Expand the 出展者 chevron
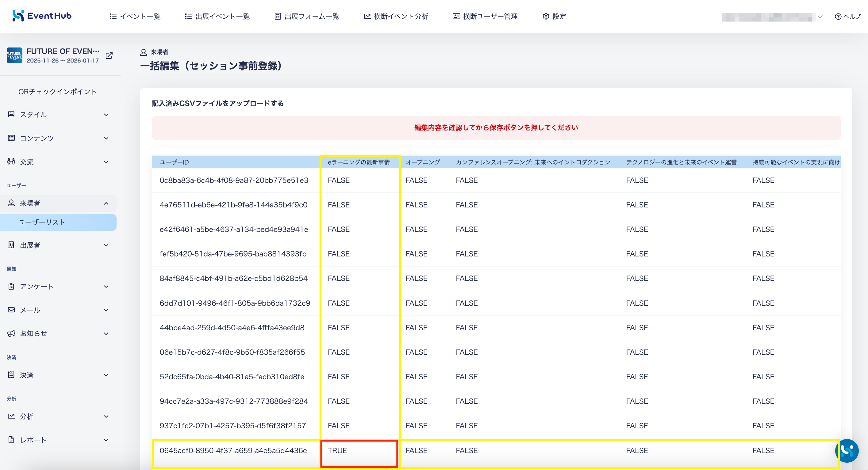Viewport: 868px width, 470px height. (x=106, y=245)
